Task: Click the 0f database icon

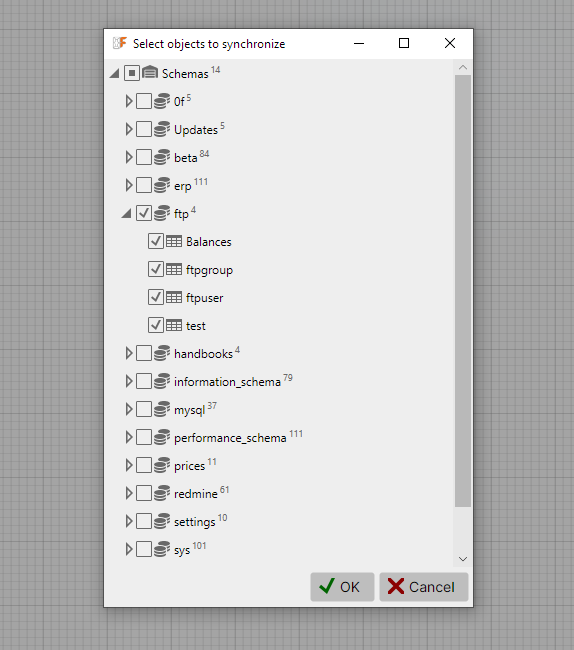Action: tap(162, 101)
